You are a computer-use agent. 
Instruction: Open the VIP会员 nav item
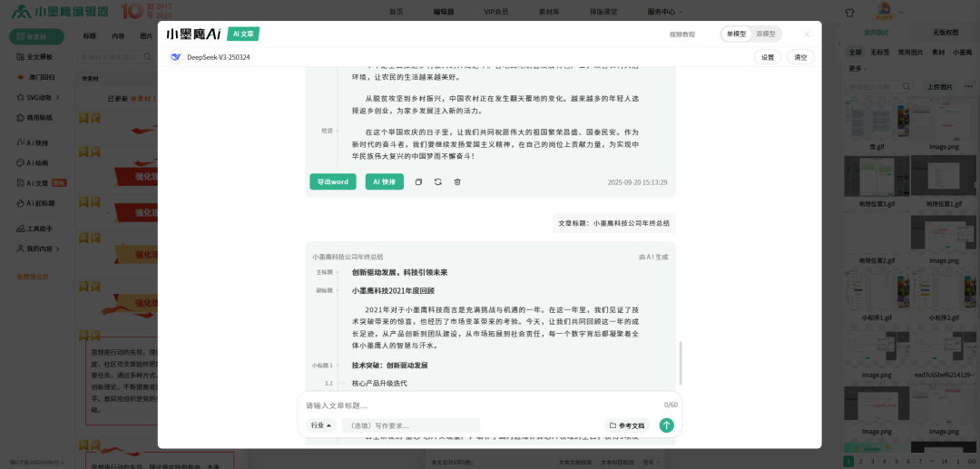(495, 12)
